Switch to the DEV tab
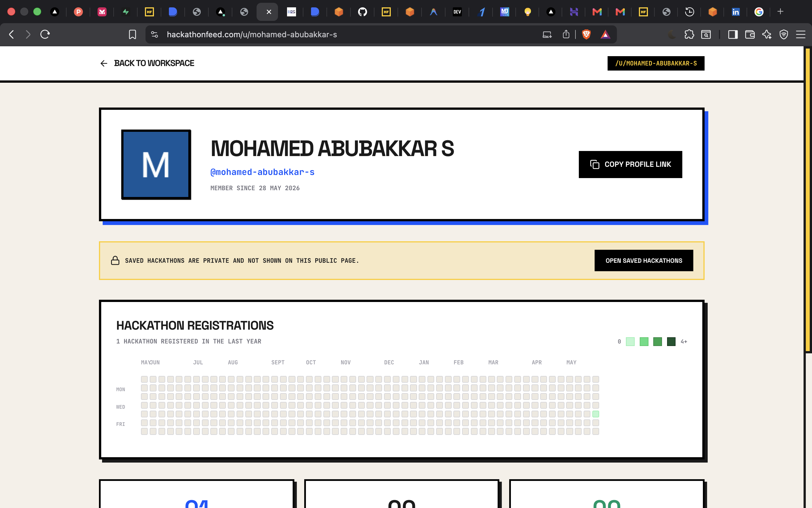The height and width of the screenshot is (508, 812). [x=457, y=12]
